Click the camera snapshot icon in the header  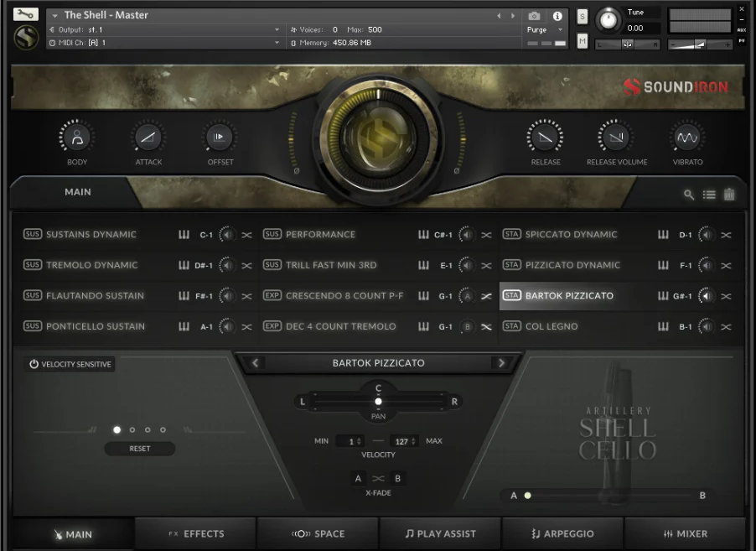(533, 14)
